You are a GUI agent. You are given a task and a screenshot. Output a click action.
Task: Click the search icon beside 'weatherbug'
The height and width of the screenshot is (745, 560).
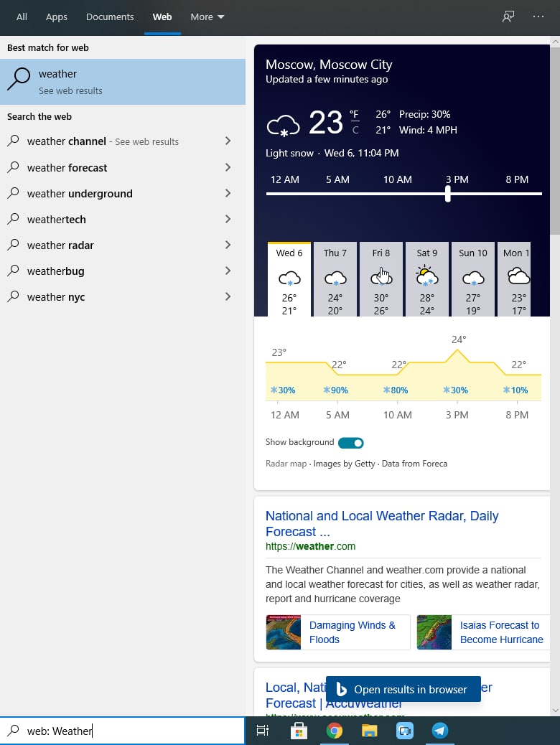coord(14,271)
